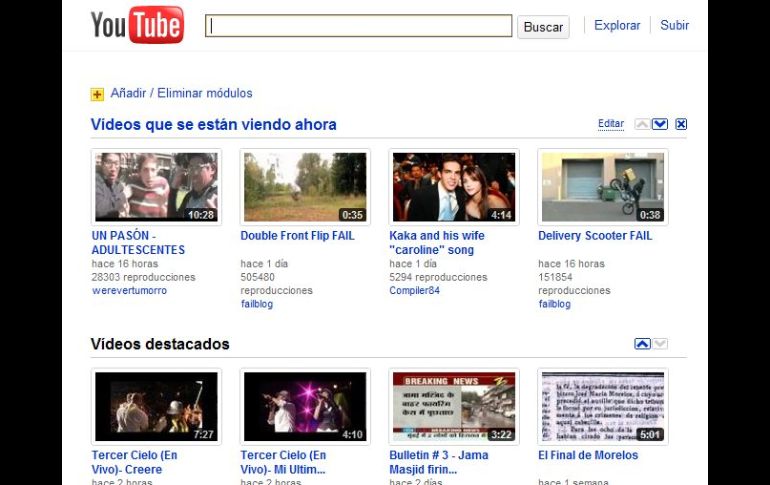The height and width of the screenshot is (485, 770).
Task: Visit the werevertumorro channel link
Action: coord(129,291)
